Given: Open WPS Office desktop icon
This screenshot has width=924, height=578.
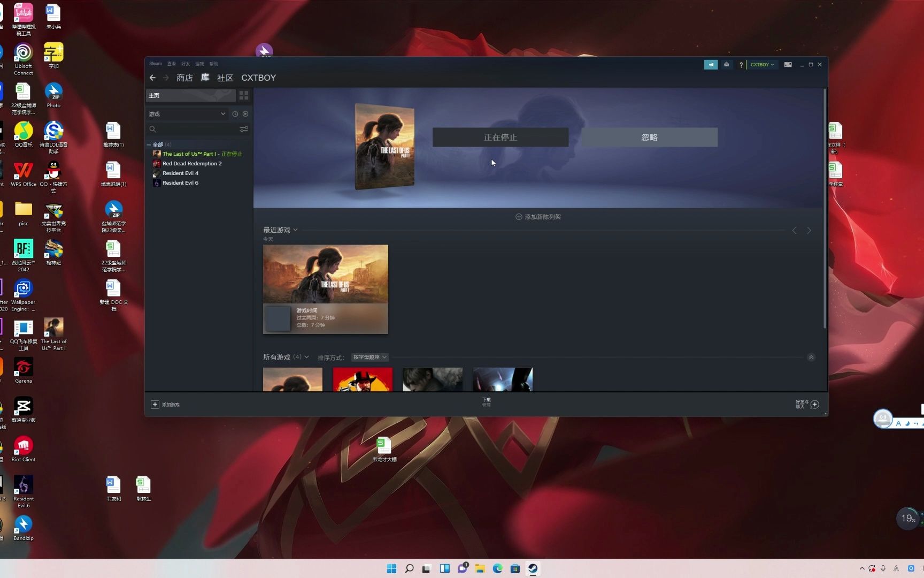Looking at the screenshot, I should click(x=24, y=174).
